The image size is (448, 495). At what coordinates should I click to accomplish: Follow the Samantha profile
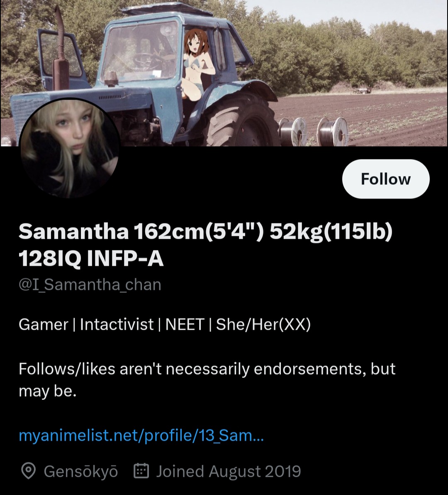coord(386,179)
